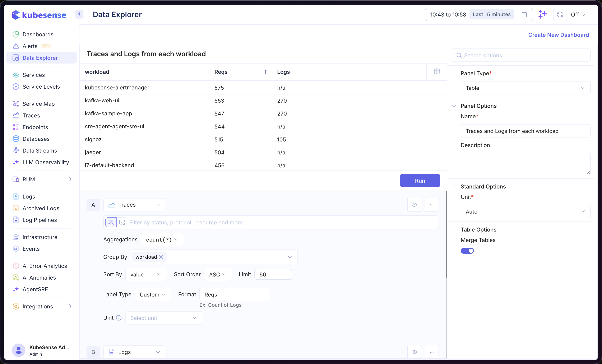602x364 pixels.
Task: Click the refresh icon in header
Action: [x=560, y=14]
